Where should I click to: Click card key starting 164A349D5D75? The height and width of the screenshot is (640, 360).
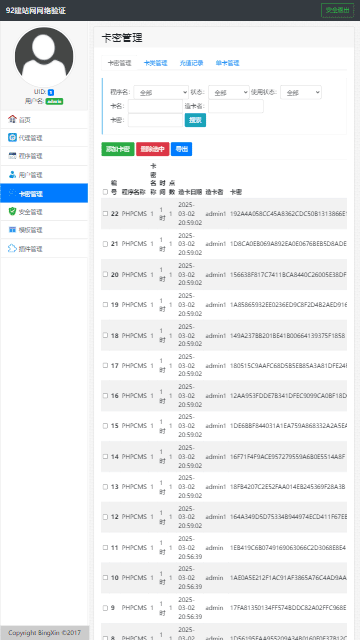pos(288,517)
